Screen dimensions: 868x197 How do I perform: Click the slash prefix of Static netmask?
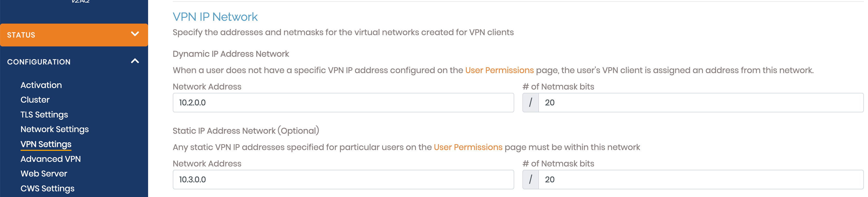tap(530, 180)
